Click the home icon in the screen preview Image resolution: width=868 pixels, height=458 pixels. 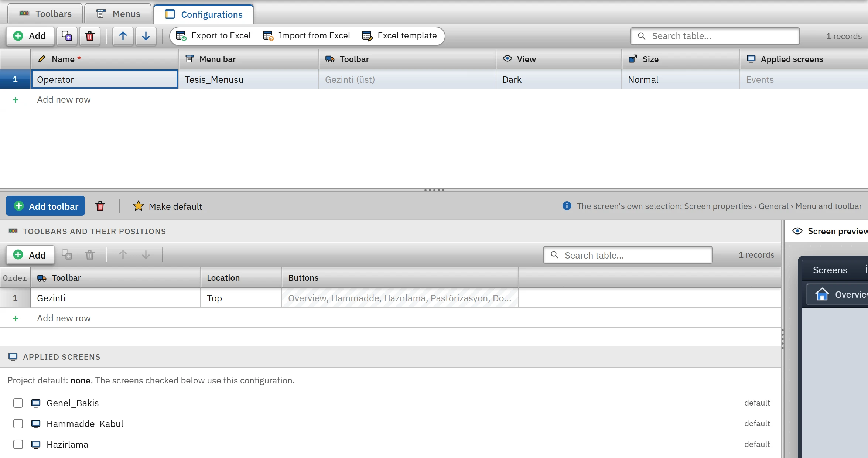click(x=822, y=294)
